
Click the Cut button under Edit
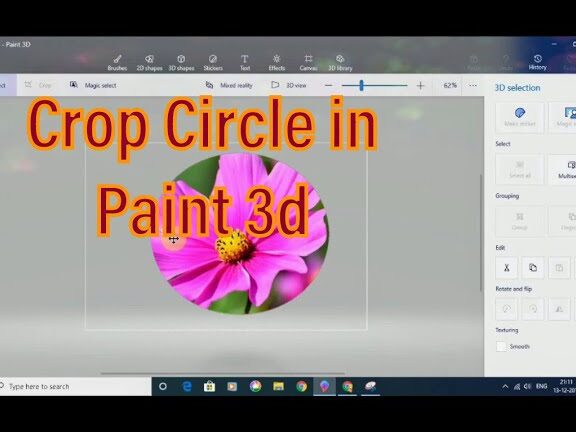click(x=507, y=268)
